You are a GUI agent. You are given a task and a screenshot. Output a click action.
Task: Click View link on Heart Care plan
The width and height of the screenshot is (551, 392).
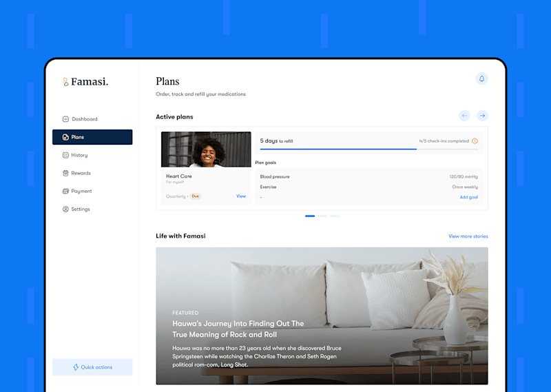click(x=241, y=196)
